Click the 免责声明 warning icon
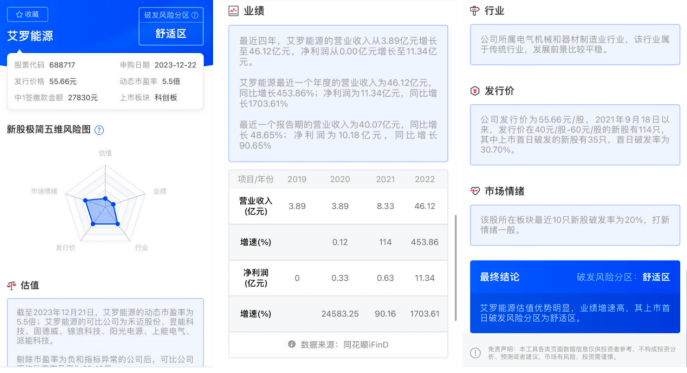Screen dimensions: 687x373 click(475, 353)
